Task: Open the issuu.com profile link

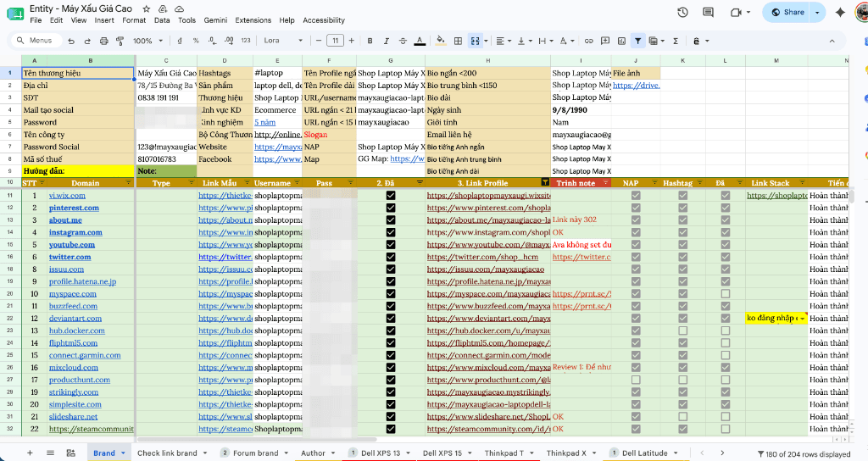Action: 486,269
